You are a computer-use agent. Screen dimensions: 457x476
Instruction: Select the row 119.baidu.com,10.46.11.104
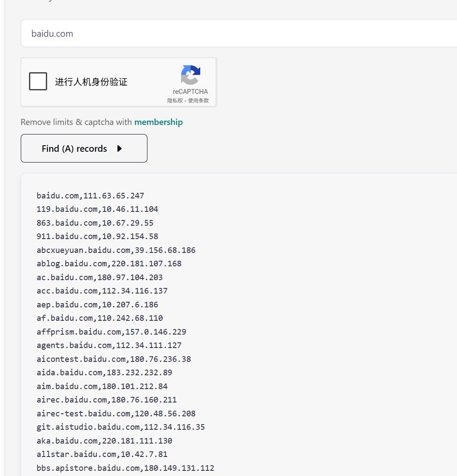97,209
